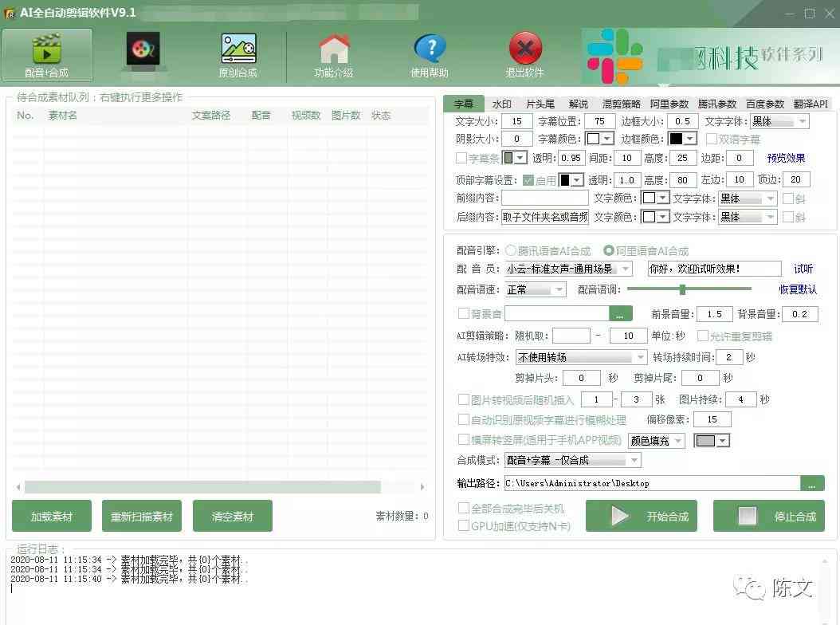Switch to 阿里参数 tab
Image resolution: width=840 pixels, height=625 pixels.
coord(669,104)
